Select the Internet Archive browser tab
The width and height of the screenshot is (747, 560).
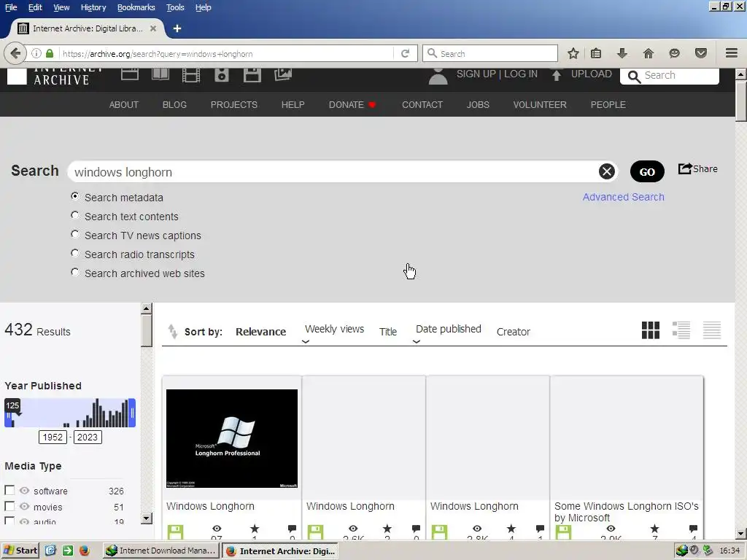point(87,28)
